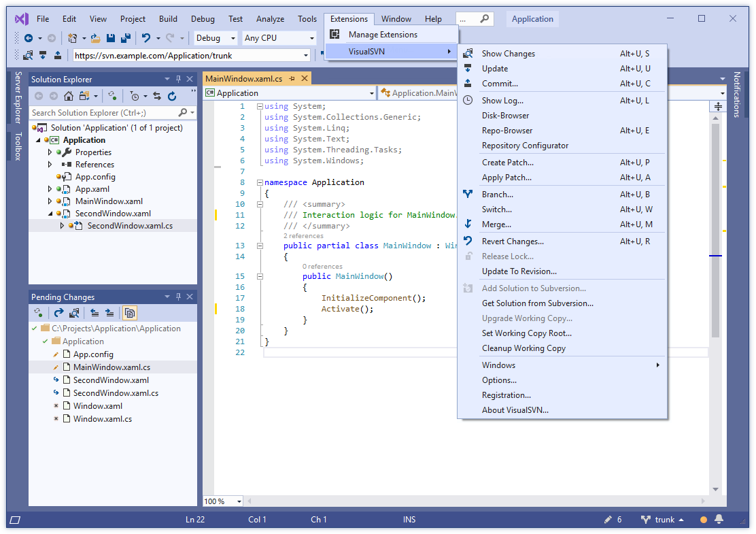756x534 pixels.
Task: Open the Options... menu entry
Action: pyautogui.click(x=562, y=380)
